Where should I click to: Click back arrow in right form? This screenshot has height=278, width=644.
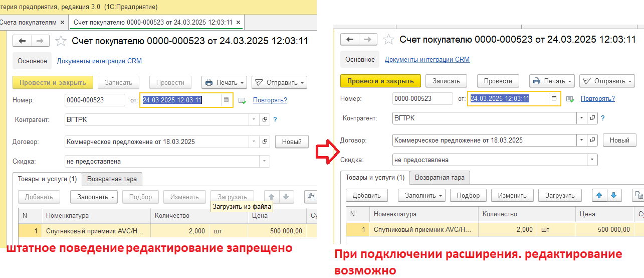350,40
